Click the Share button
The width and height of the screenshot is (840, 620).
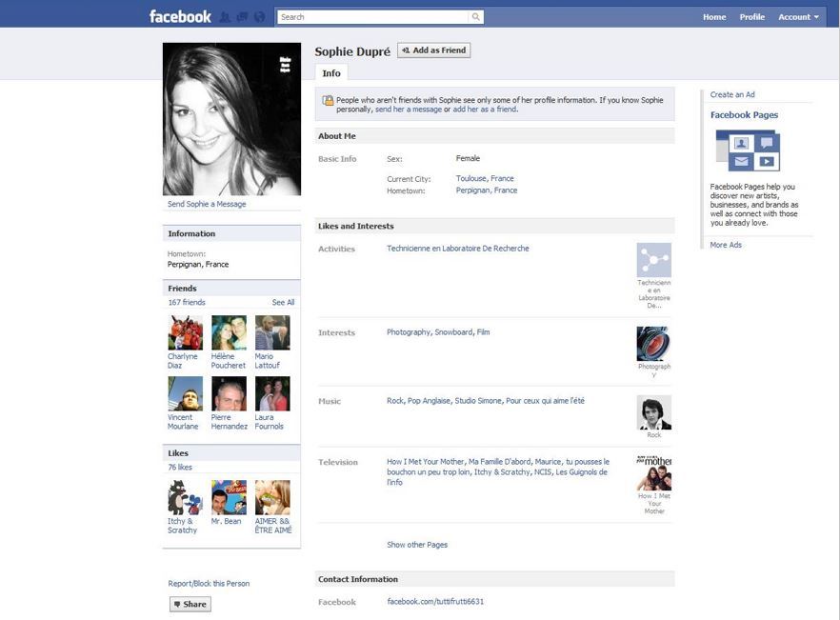pos(190,604)
